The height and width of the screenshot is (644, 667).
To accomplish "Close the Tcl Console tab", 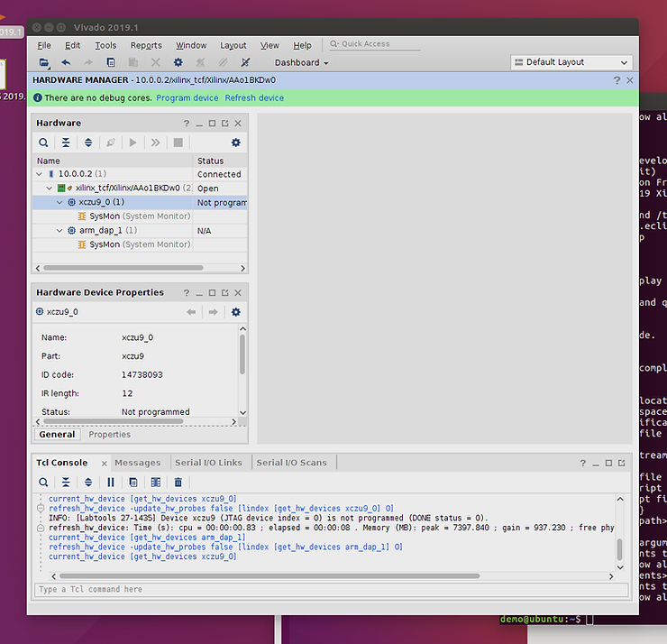I will (x=105, y=463).
